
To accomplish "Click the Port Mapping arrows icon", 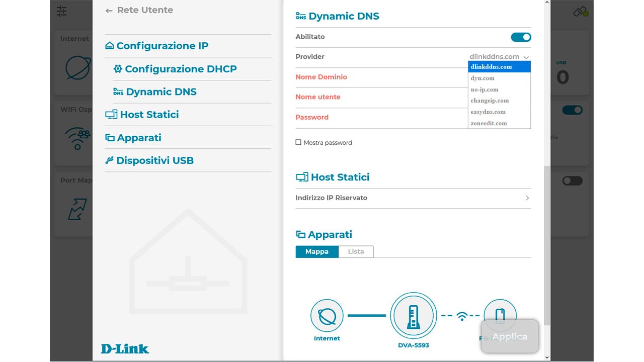I will pyautogui.click(x=77, y=209).
